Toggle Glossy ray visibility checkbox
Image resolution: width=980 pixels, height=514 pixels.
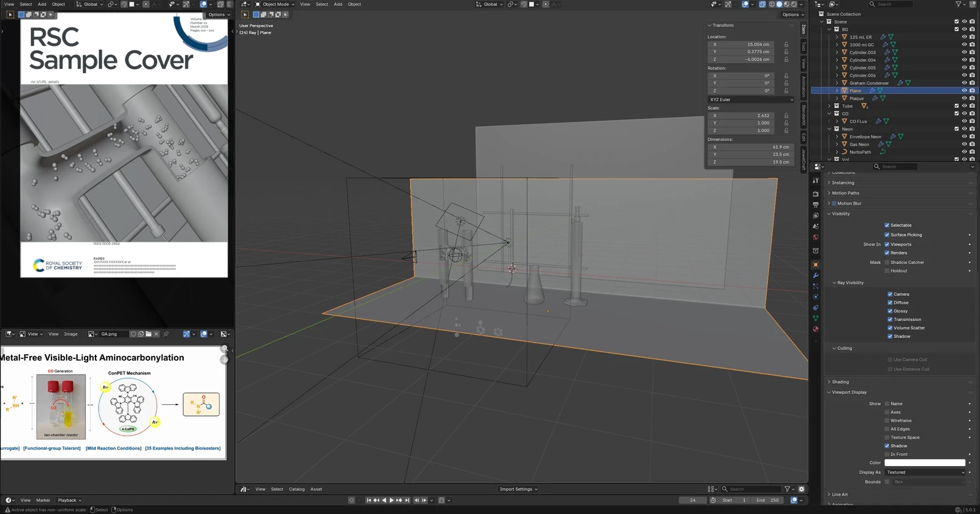890,311
